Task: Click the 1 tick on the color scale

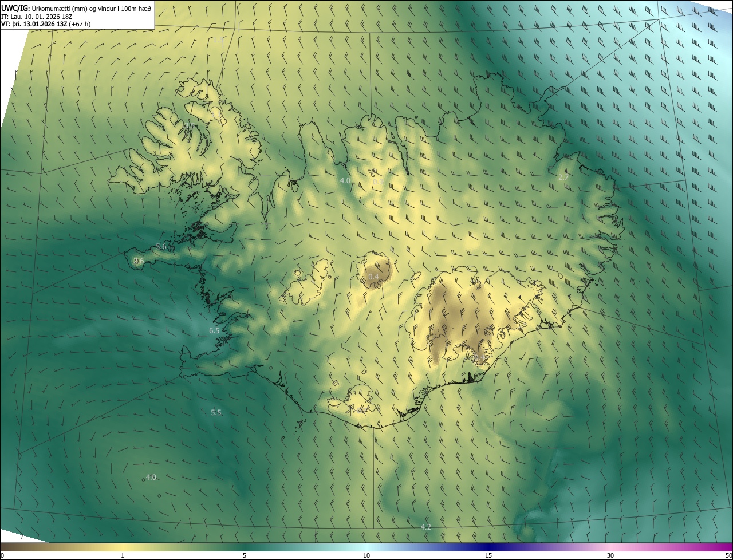Action: pyautogui.click(x=123, y=555)
